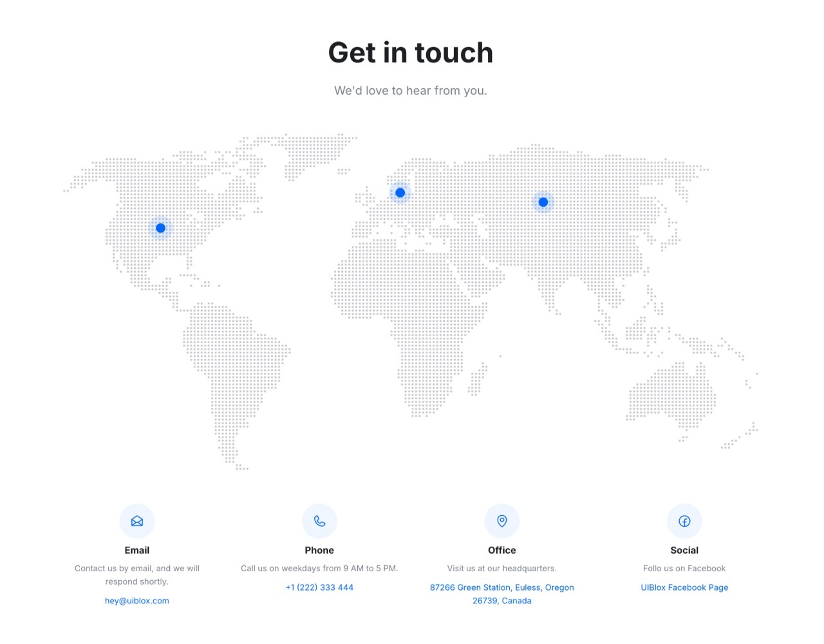Click 'We'd love to hear from you.' subtitle
The width and height of the screenshot is (824, 644).
point(411,91)
